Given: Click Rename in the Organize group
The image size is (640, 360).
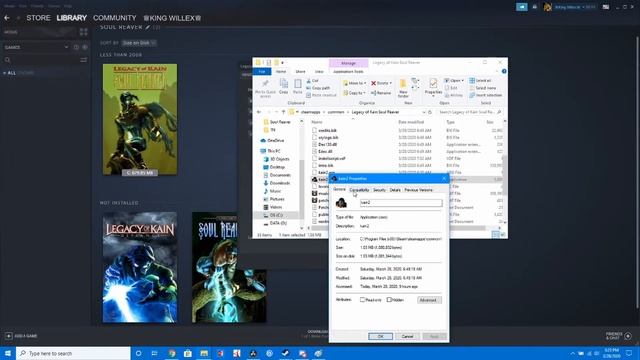Looking at the screenshot, I should tap(381, 93).
